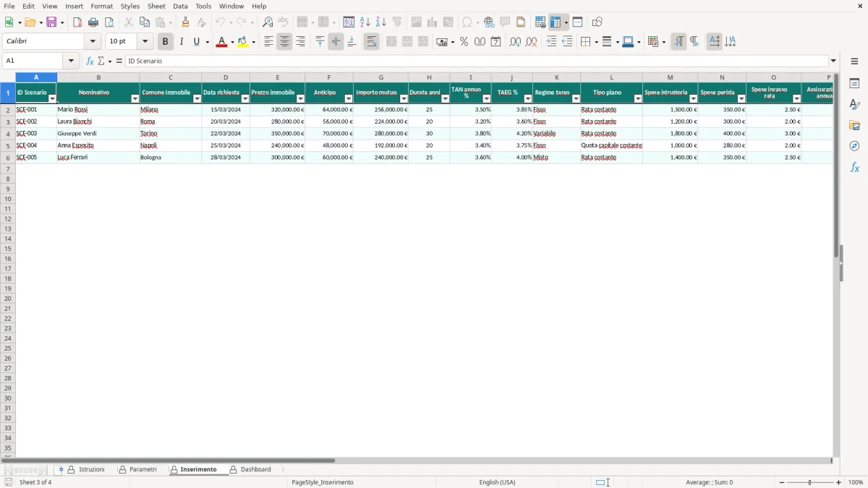This screenshot has width=868, height=488.
Task: Open Find and Replace toolbar icon
Action: tap(268, 22)
